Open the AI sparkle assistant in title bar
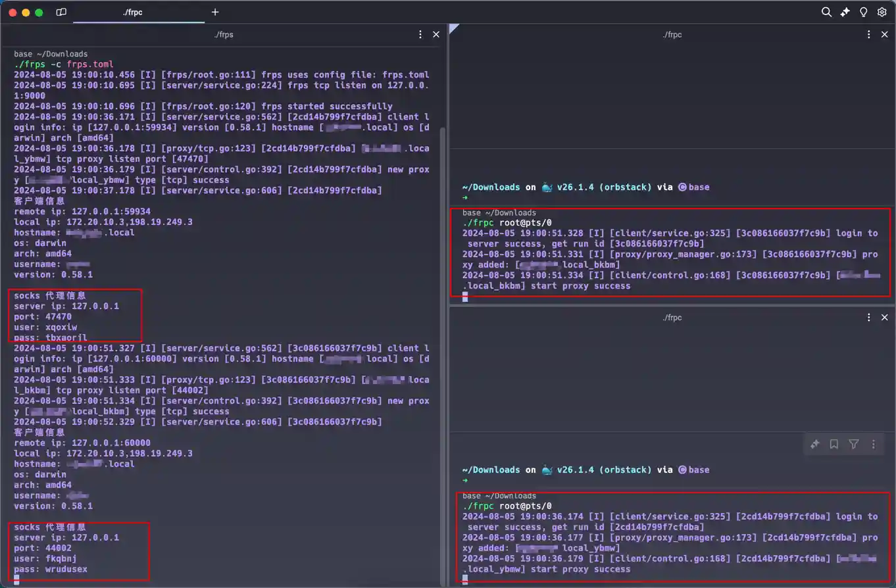Screen dimensions: 896x588 click(x=845, y=12)
